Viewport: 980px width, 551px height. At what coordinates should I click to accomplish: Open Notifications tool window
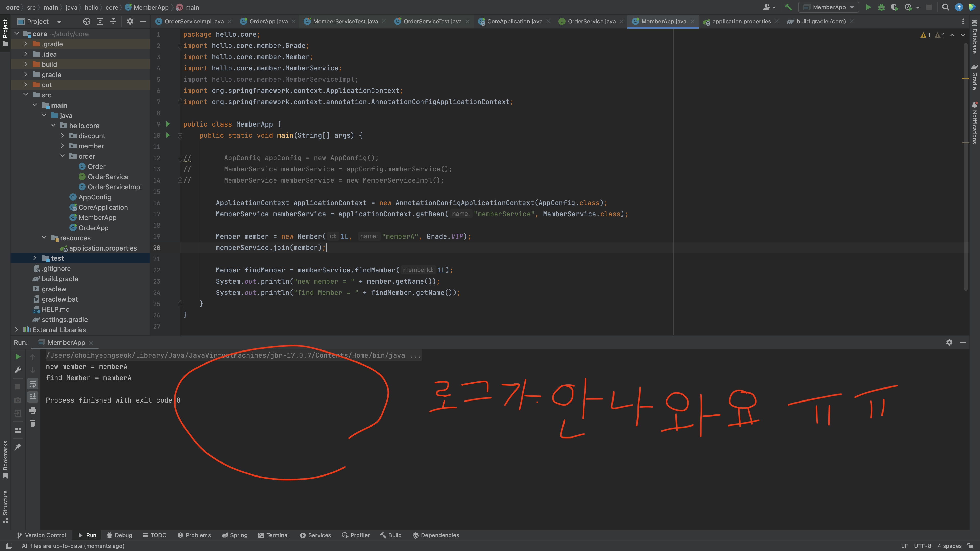click(x=974, y=122)
